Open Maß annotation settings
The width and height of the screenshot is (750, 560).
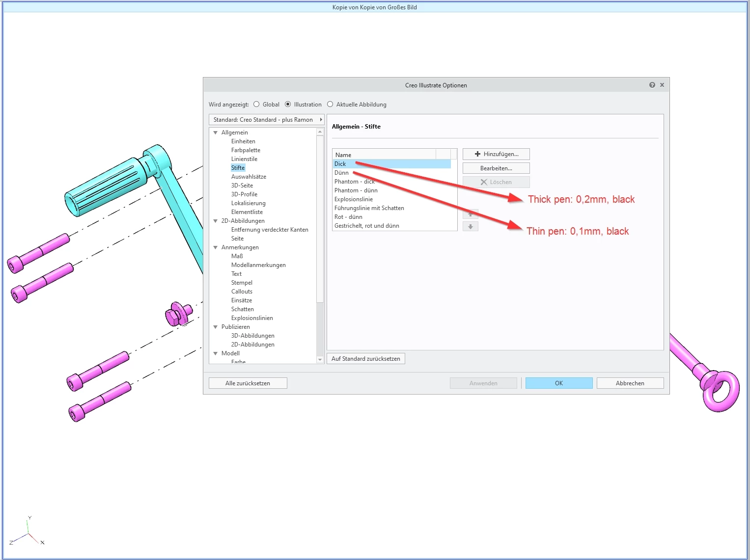click(237, 256)
